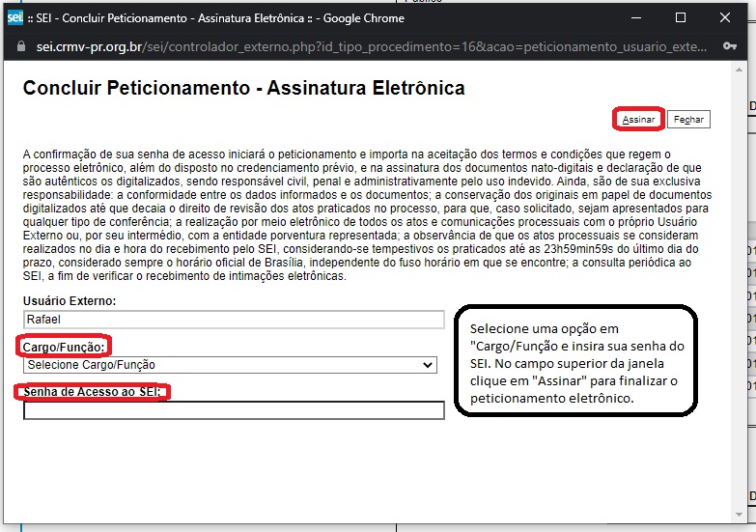The image size is (756, 532).
Task: Maximize the Chrome popup window
Action: [x=680, y=17]
